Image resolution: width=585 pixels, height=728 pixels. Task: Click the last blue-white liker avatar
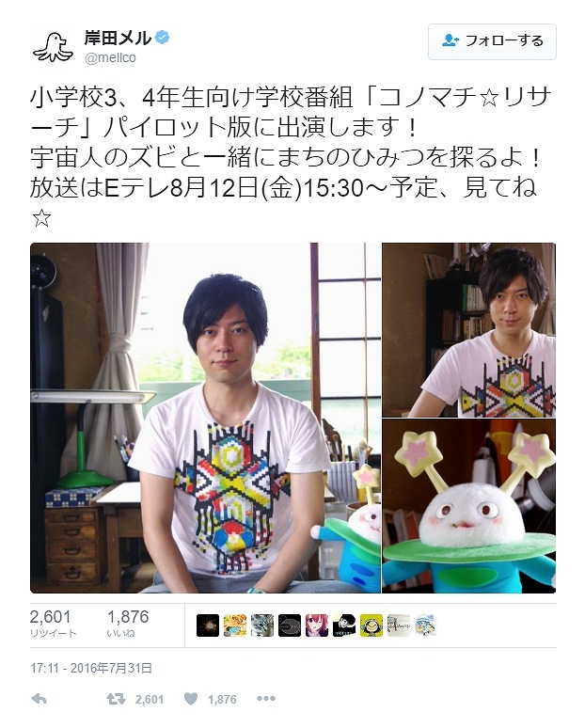tap(425, 625)
